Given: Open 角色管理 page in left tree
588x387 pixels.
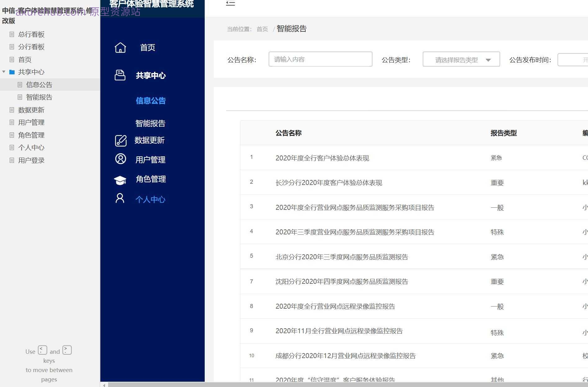Looking at the screenshot, I should 31,135.
